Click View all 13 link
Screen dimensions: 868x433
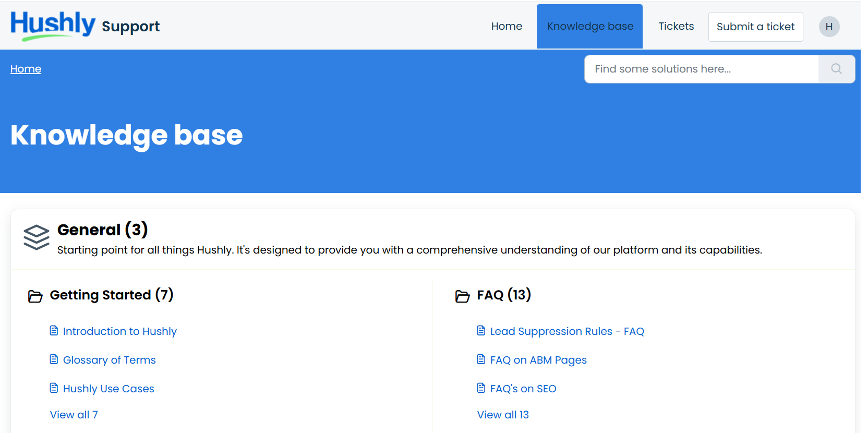pos(503,415)
